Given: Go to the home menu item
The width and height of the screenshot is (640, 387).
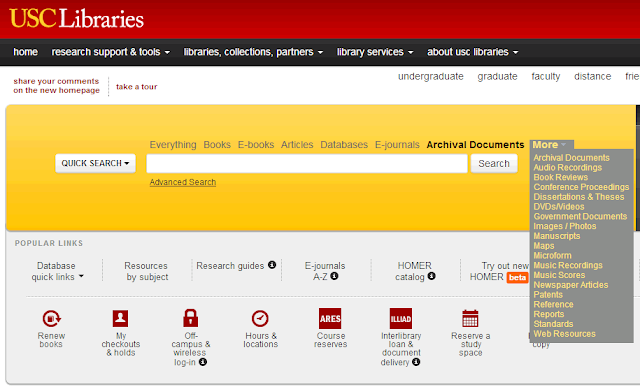Looking at the screenshot, I should tap(25, 52).
